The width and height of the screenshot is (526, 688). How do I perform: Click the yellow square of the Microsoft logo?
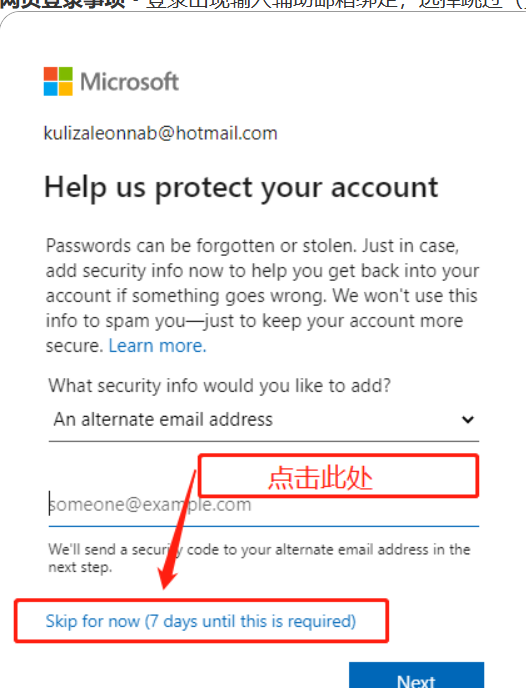pos(66,89)
